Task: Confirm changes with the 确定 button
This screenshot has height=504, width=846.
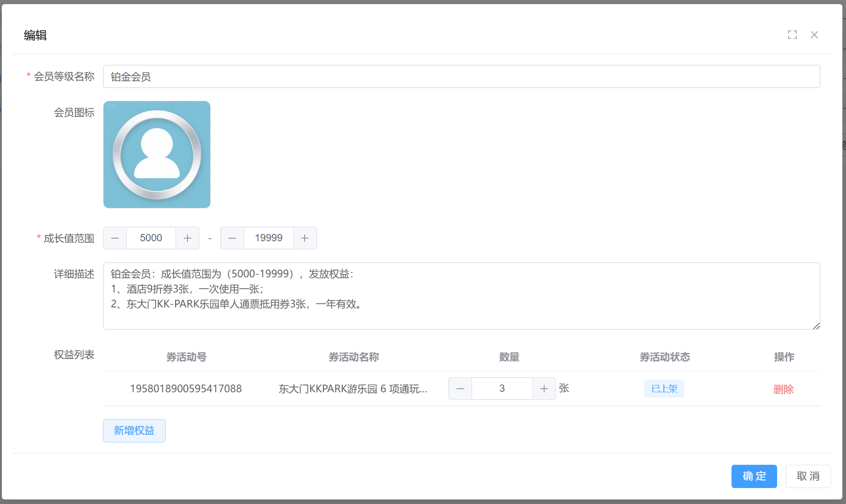Action: [754, 476]
